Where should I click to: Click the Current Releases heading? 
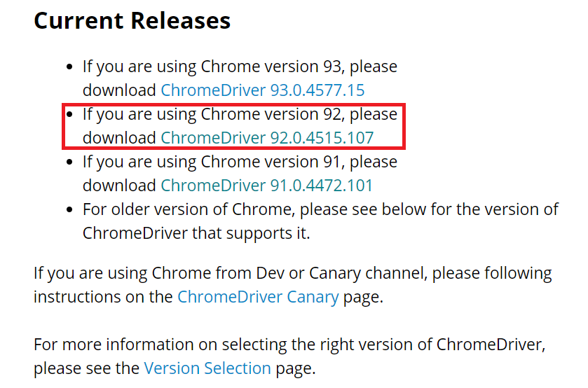(132, 21)
